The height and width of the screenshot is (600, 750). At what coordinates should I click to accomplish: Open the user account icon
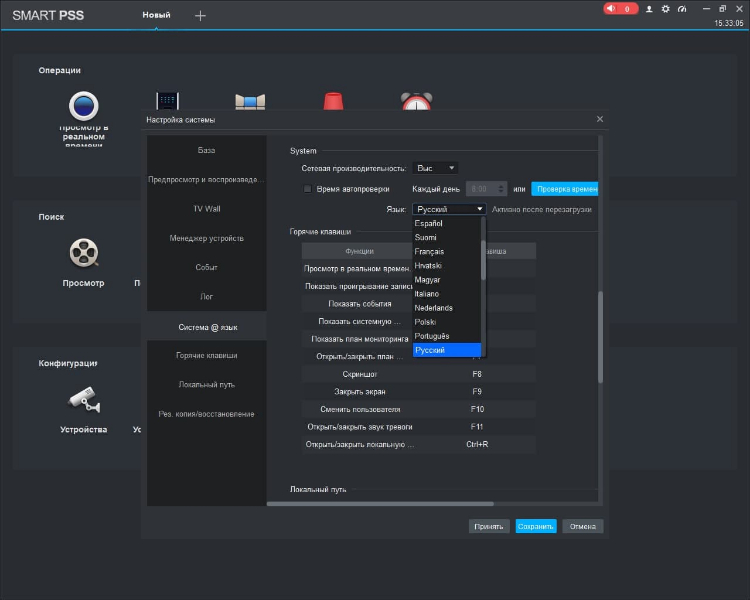coord(649,9)
